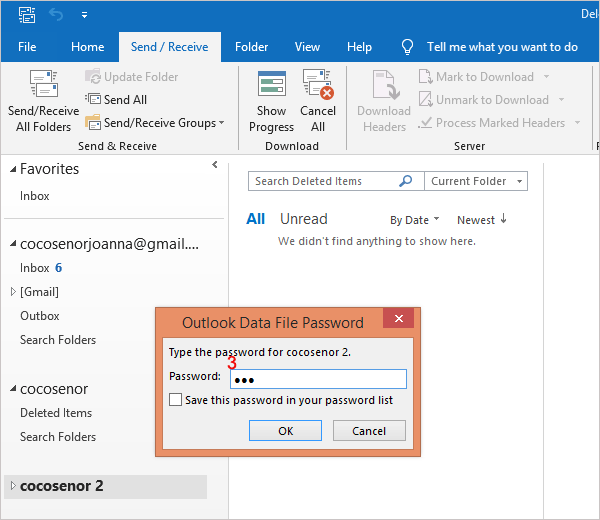Click the Update Folder icon

coord(93,77)
